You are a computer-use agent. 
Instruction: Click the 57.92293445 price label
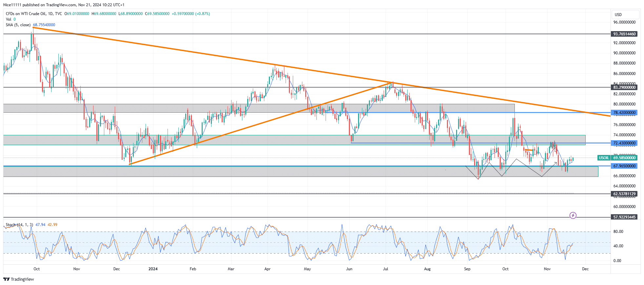624,217
